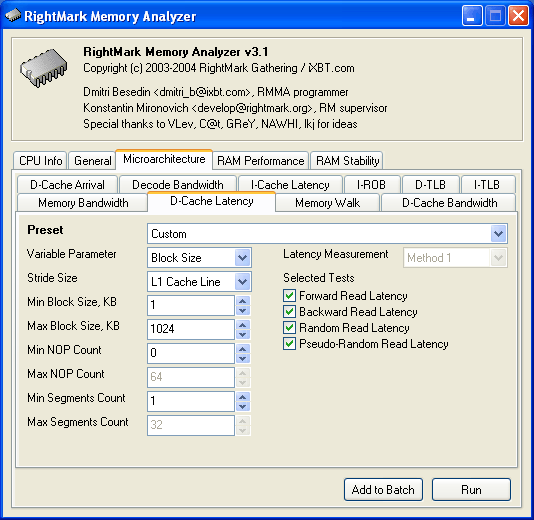The height and width of the screenshot is (520, 534).
Task: Disable Pseudo-Random Read Latency test
Action: point(289,343)
